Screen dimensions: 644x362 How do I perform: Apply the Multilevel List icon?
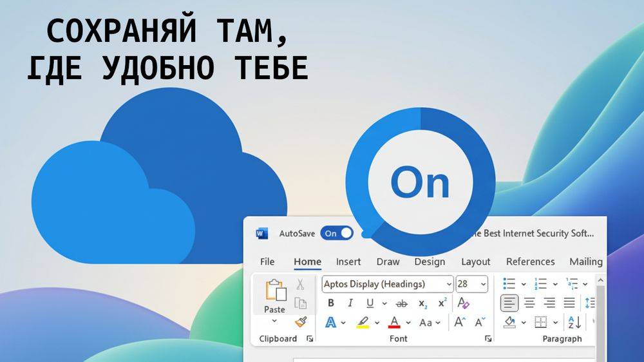(572, 283)
